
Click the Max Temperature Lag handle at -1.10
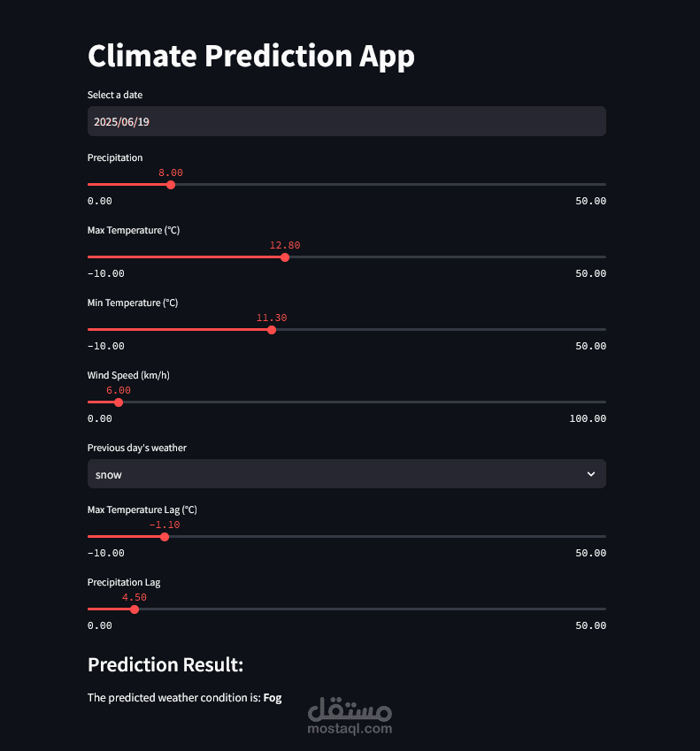click(x=165, y=537)
